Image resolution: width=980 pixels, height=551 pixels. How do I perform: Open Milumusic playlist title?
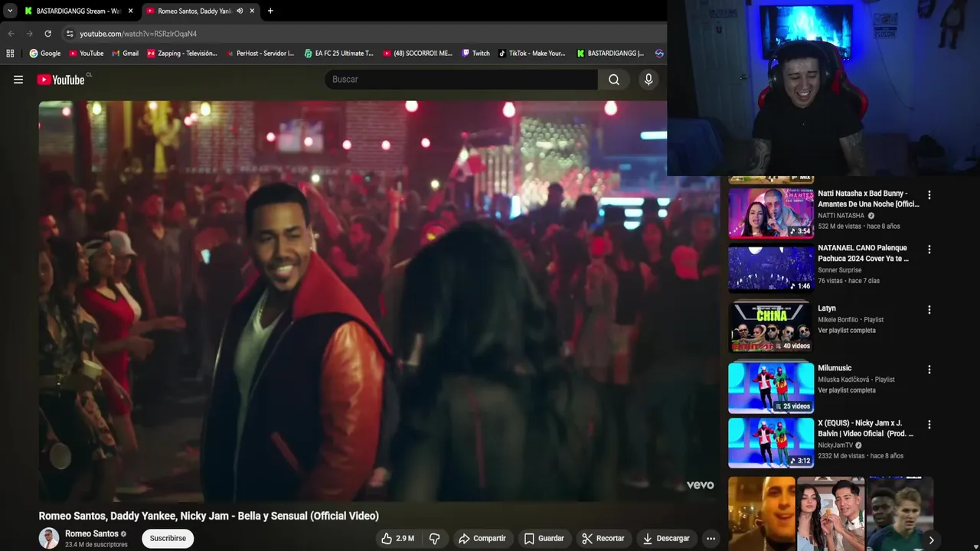point(835,368)
